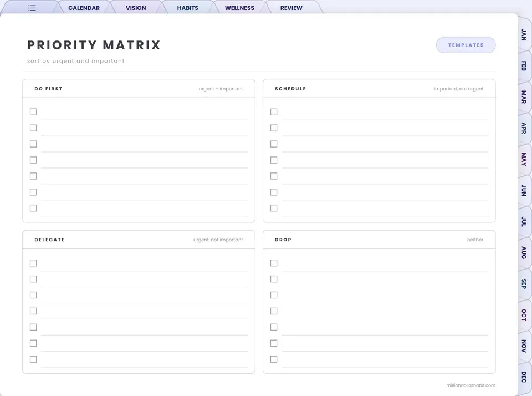
Task: Open the SEP month tab
Action: pos(524,283)
